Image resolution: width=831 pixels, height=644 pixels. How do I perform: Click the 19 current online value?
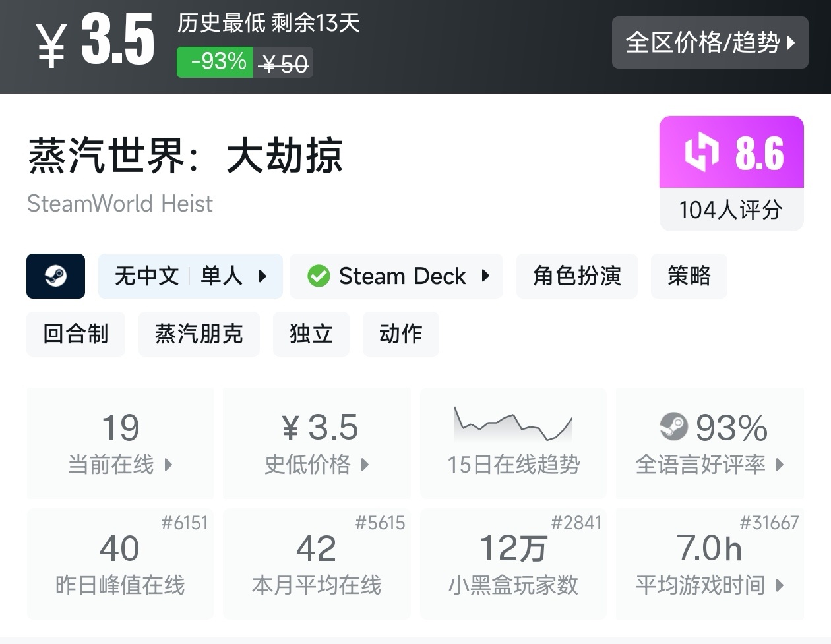120,428
